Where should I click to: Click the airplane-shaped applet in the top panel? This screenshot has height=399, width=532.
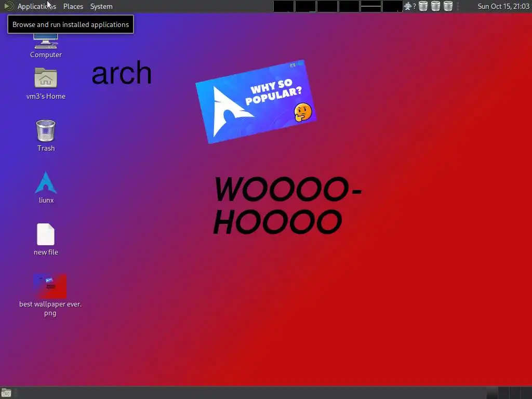click(x=407, y=6)
